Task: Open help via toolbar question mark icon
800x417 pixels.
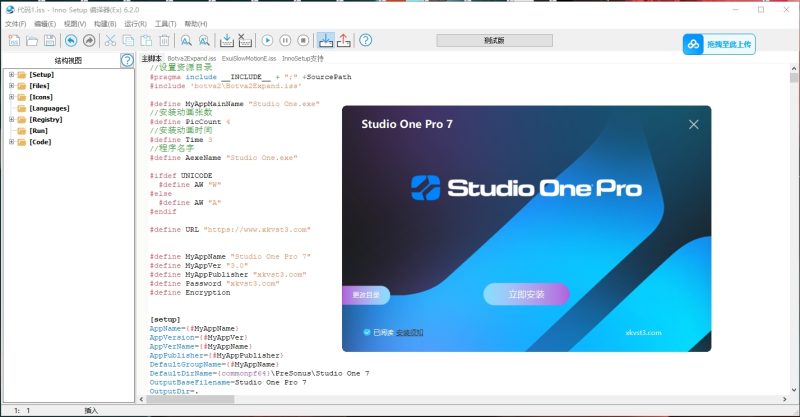Action: [x=365, y=40]
